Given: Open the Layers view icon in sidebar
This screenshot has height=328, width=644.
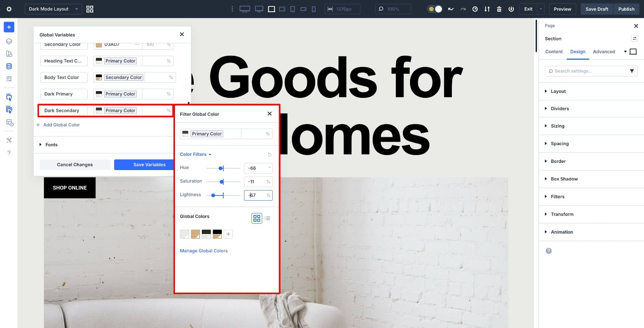Looking at the screenshot, I should point(9,41).
